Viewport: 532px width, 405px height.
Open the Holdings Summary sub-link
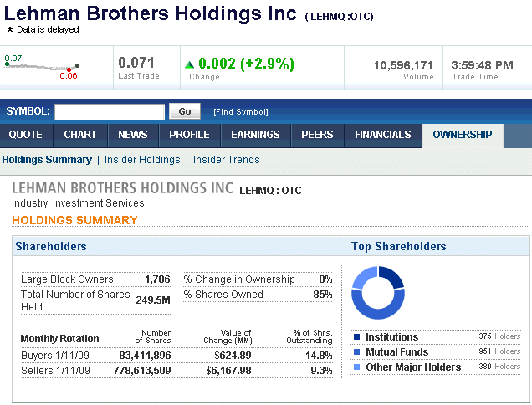tap(47, 160)
